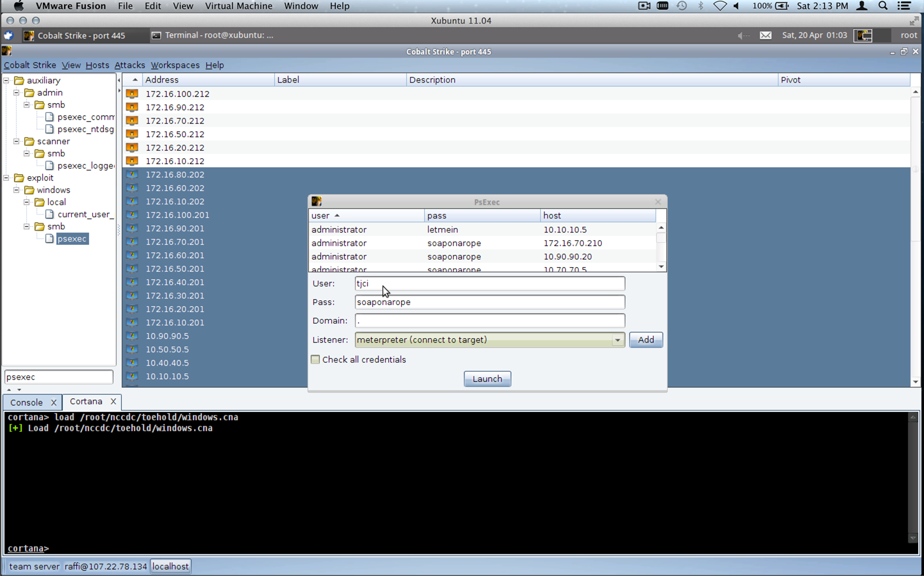Open the Xubuntu applications menu mouse icon

pyautogui.click(x=8, y=36)
